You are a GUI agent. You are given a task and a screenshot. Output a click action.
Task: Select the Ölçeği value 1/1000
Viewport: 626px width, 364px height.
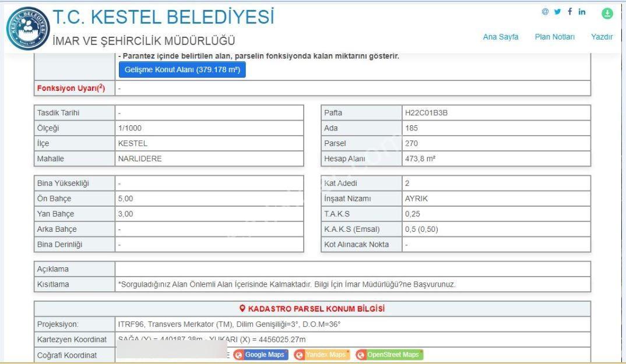click(130, 128)
